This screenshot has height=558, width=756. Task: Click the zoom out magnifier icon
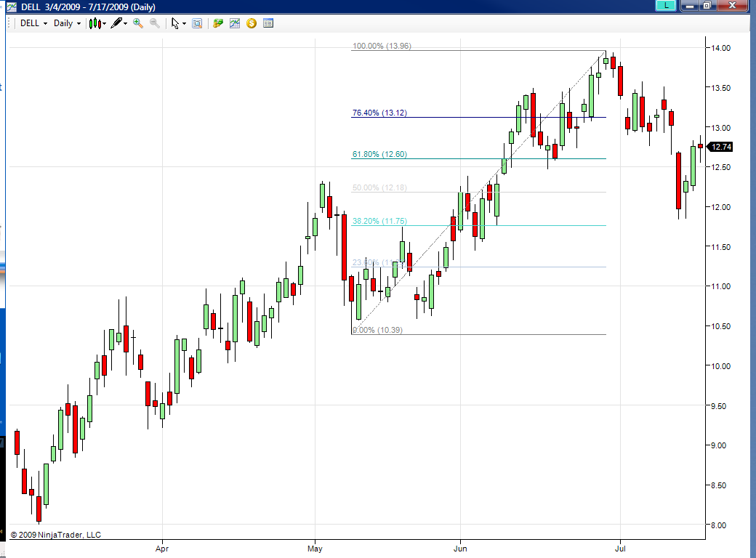coord(155,23)
